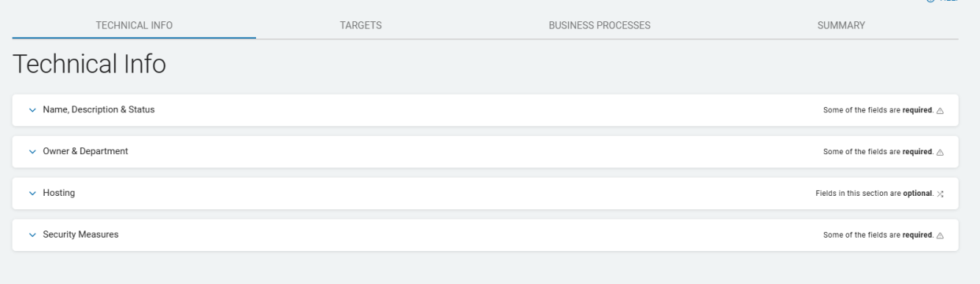Screen dimensions: 980x284
Task: Expand the Owner & Department chevron
Action: coord(32,152)
